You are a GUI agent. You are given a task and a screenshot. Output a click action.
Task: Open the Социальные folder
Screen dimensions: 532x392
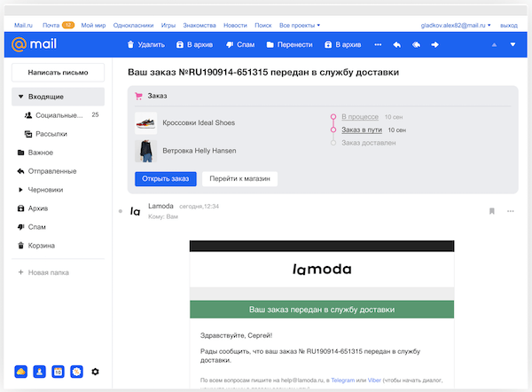click(x=59, y=115)
